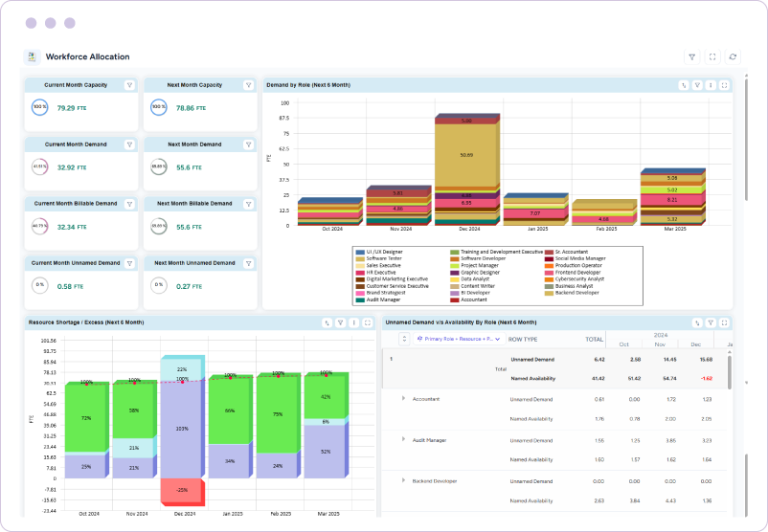Click the 72% green segment in Oct 2024
This screenshot has width=768, height=532.
86,418
